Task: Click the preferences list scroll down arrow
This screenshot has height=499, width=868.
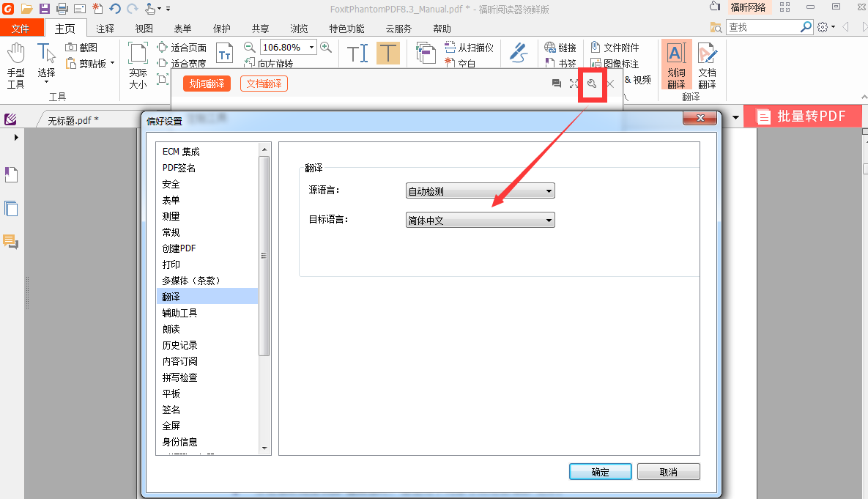Action: 264,448
